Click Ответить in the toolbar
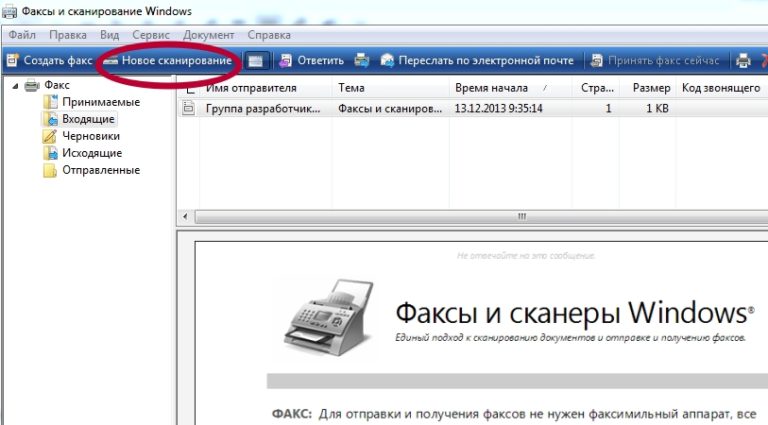The height and width of the screenshot is (425, 768). click(312, 61)
